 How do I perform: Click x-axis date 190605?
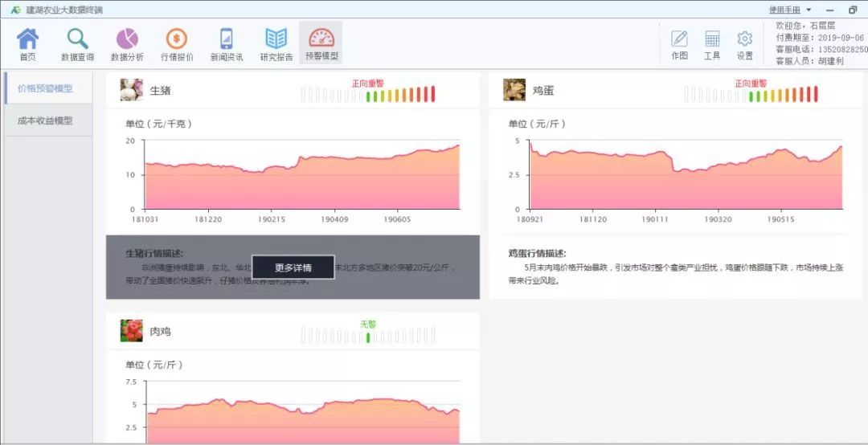point(398,219)
